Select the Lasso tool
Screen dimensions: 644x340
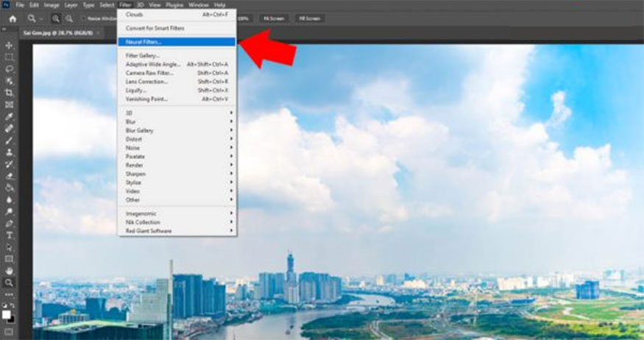pyautogui.click(x=10, y=68)
